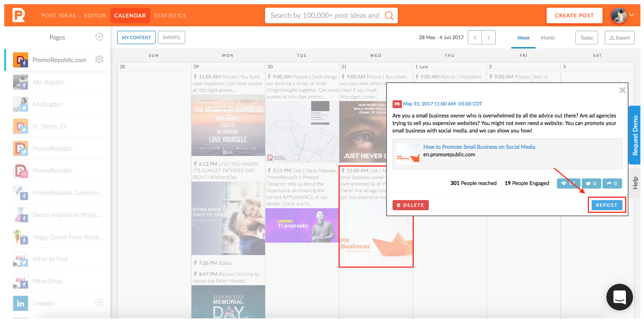Toggle the MY CONTENT filter
This screenshot has height=321, width=644.
pyautogui.click(x=136, y=37)
